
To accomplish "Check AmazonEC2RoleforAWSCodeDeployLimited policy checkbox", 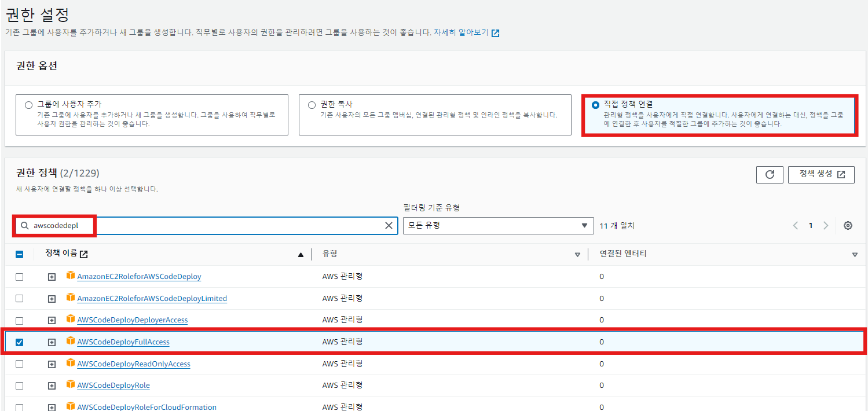I will pos(19,299).
